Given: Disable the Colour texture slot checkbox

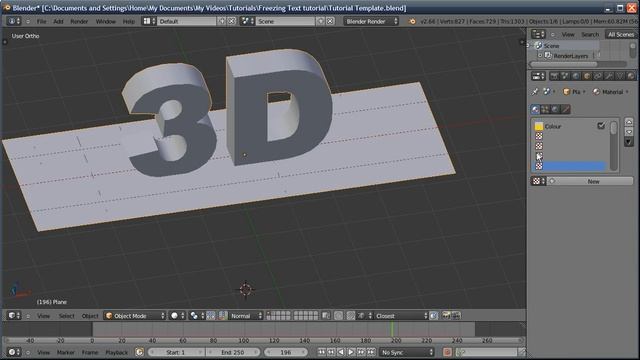Looking at the screenshot, I should tap(601, 126).
